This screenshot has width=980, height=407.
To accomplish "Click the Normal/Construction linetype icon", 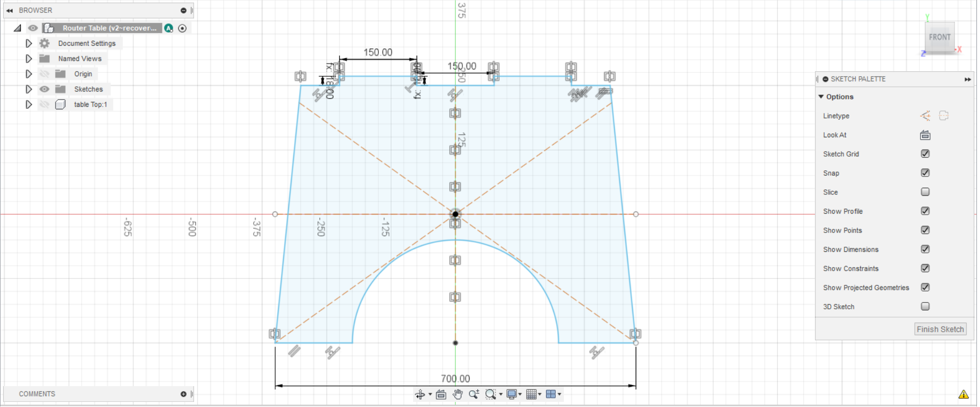I will 925,116.
